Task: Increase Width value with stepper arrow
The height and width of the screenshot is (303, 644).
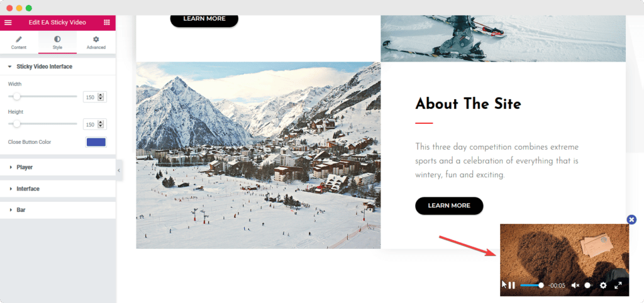Action: [101, 96]
